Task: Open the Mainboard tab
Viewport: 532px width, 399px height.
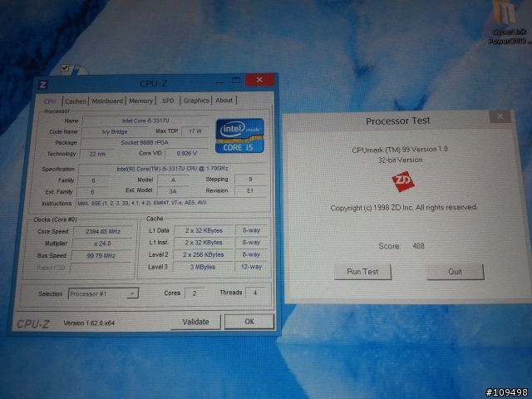Action: (x=107, y=101)
